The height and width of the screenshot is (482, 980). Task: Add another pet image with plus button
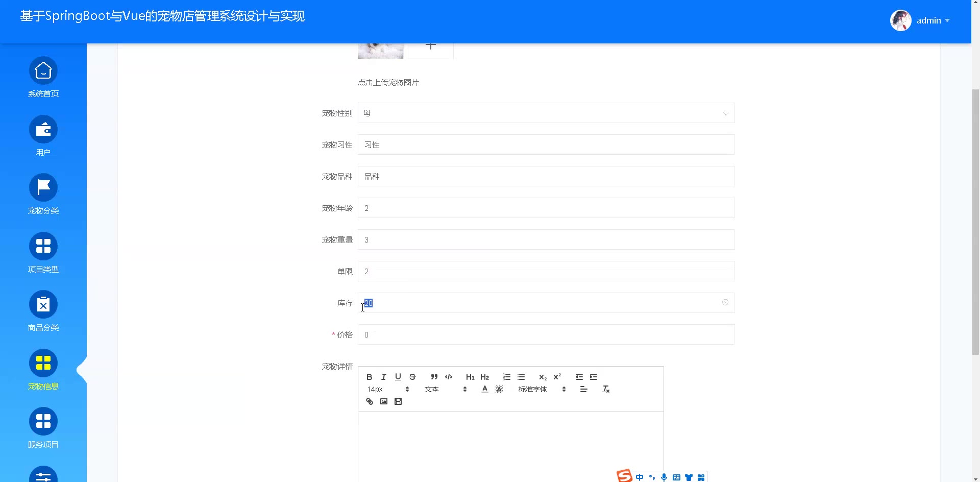click(x=431, y=51)
